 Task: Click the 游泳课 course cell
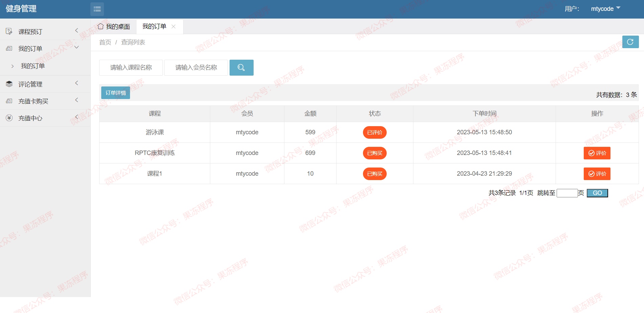point(155,132)
